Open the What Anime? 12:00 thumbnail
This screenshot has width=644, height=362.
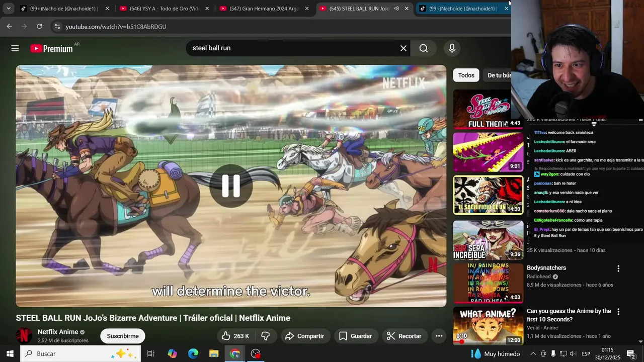click(488, 326)
